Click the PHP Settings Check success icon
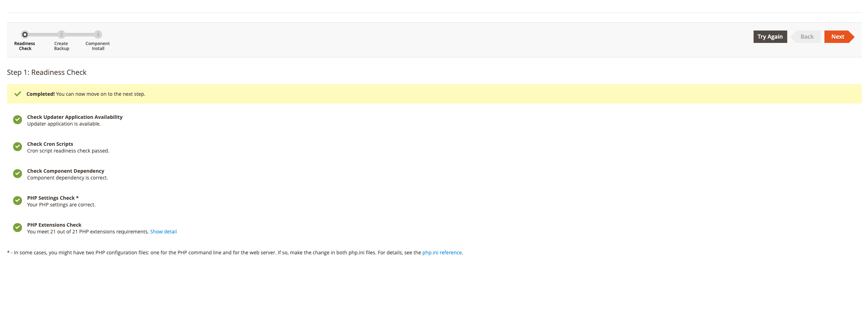This screenshot has height=315, width=868. (x=17, y=201)
